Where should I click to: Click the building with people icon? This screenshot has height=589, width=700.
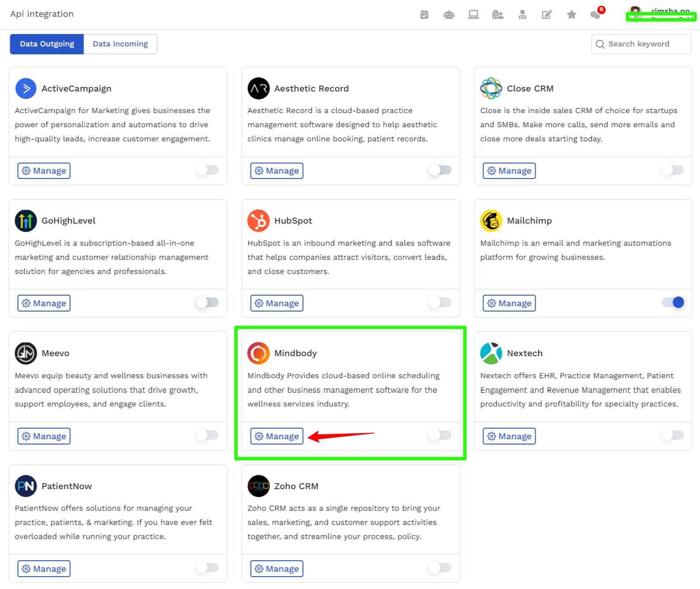[498, 15]
